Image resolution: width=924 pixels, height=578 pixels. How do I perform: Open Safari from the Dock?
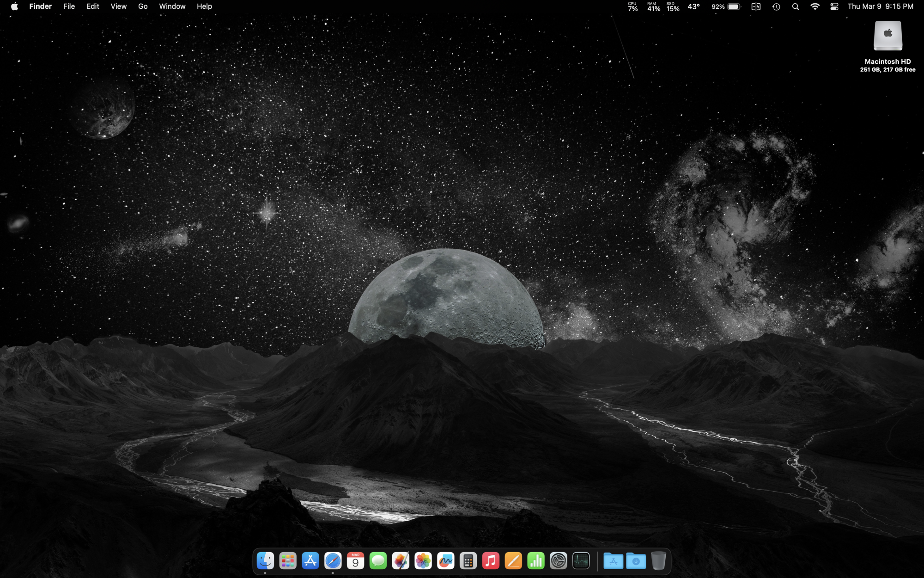tap(333, 561)
